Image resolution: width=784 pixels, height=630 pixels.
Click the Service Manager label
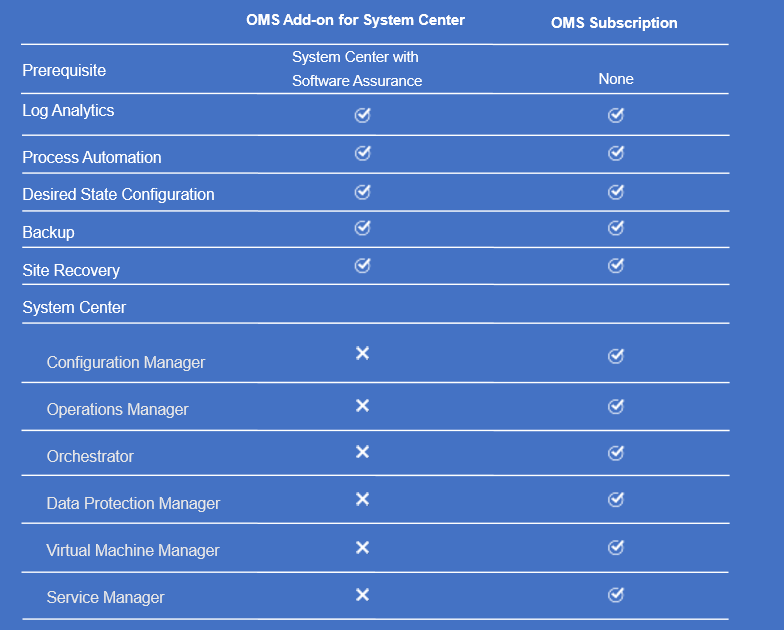click(x=105, y=598)
